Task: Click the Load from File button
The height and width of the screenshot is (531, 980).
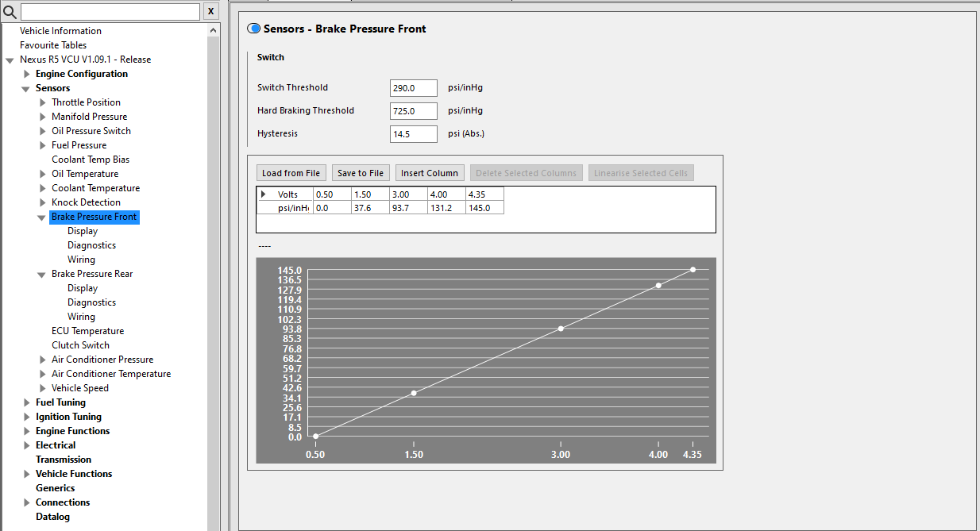Action: pyautogui.click(x=291, y=173)
